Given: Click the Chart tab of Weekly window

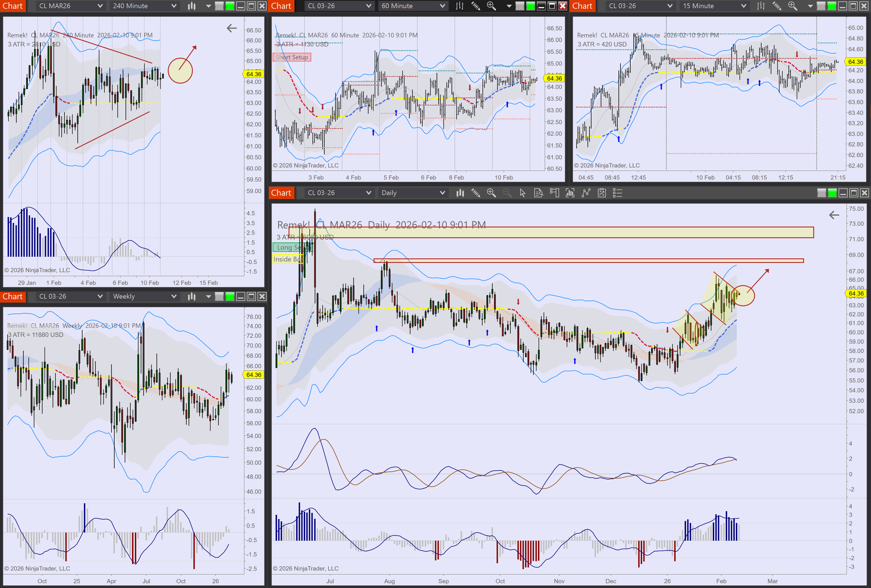Looking at the screenshot, I should tap(13, 296).
